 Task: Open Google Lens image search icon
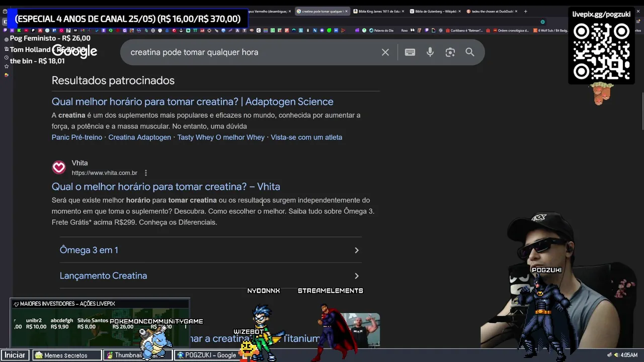(450, 52)
